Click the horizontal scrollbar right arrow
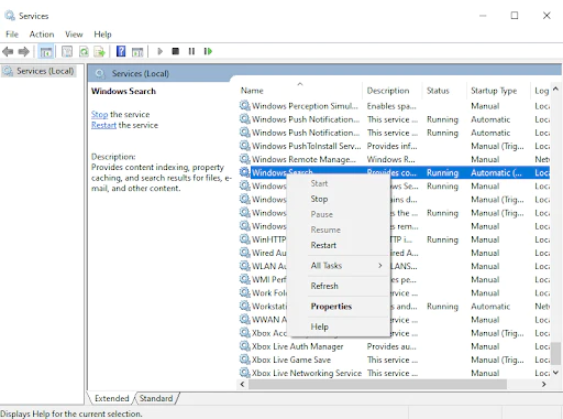Screen dimensions: 563x419 tap(544, 385)
